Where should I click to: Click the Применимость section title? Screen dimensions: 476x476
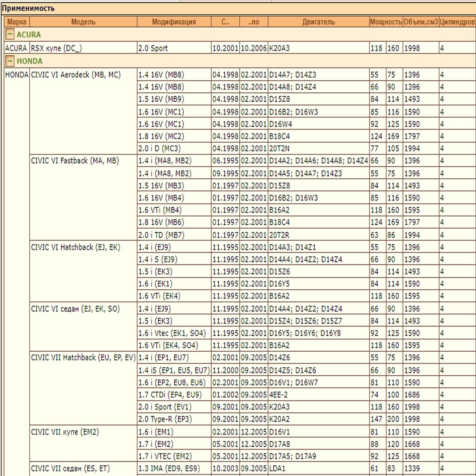tap(28, 8)
